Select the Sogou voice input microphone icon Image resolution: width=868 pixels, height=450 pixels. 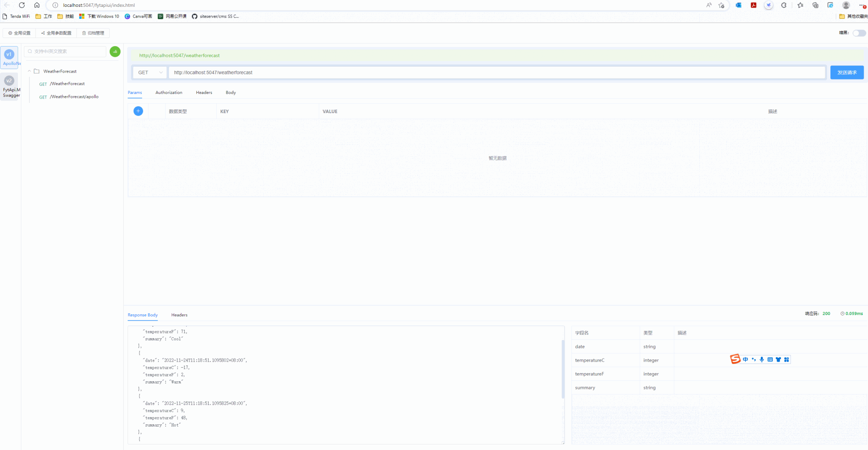click(x=762, y=359)
